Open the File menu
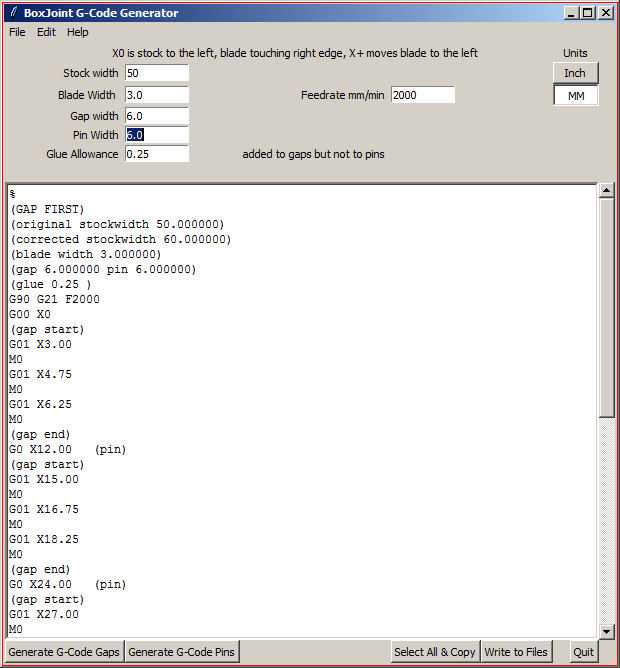The height and width of the screenshot is (668, 620). click(17, 32)
